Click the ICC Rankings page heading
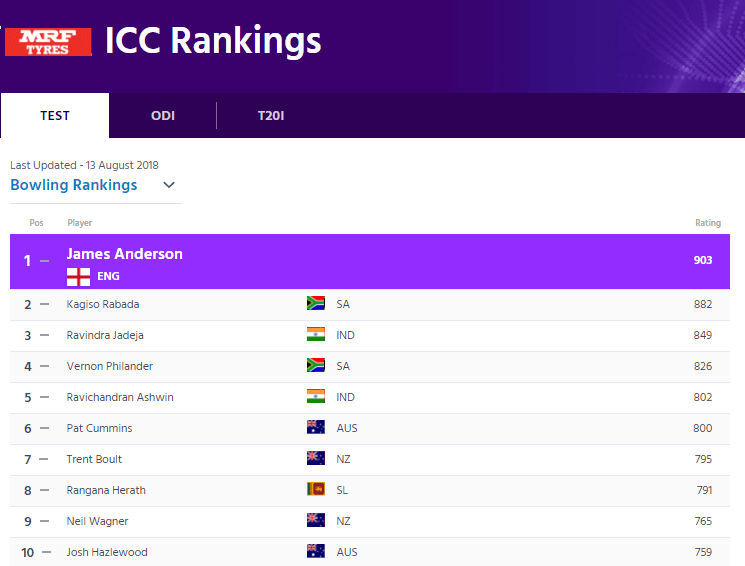 pyautogui.click(x=213, y=41)
